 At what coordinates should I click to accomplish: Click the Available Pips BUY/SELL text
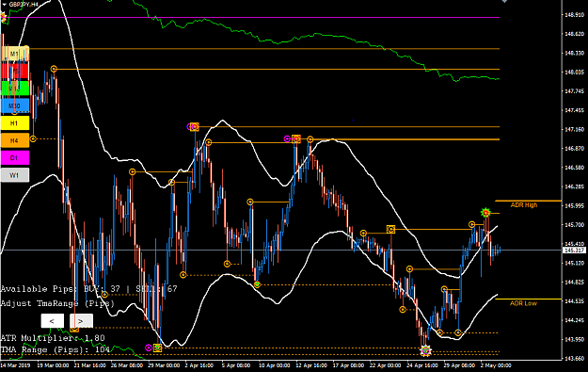[x=88, y=289]
